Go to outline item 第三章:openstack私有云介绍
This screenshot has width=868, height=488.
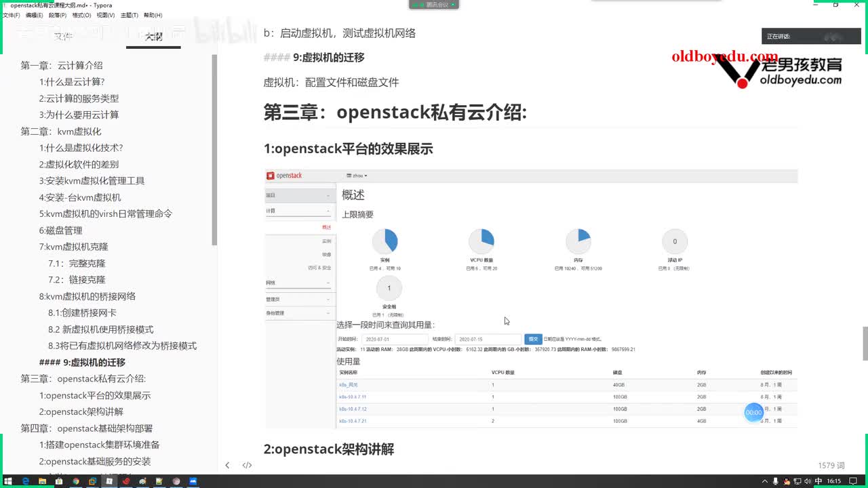click(83, 379)
